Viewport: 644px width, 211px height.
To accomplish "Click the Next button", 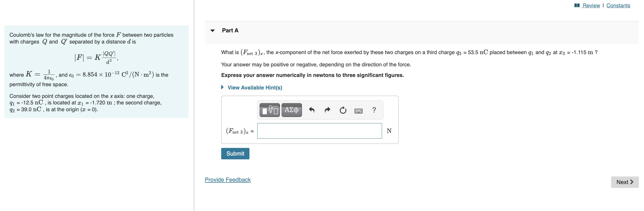I will pos(624,182).
